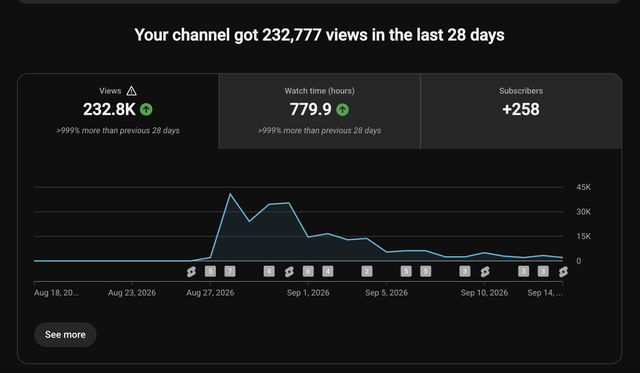Image resolution: width=640 pixels, height=373 pixels.
Task: Click the Sep 5, 2026 date label
Action: (387, 293)
